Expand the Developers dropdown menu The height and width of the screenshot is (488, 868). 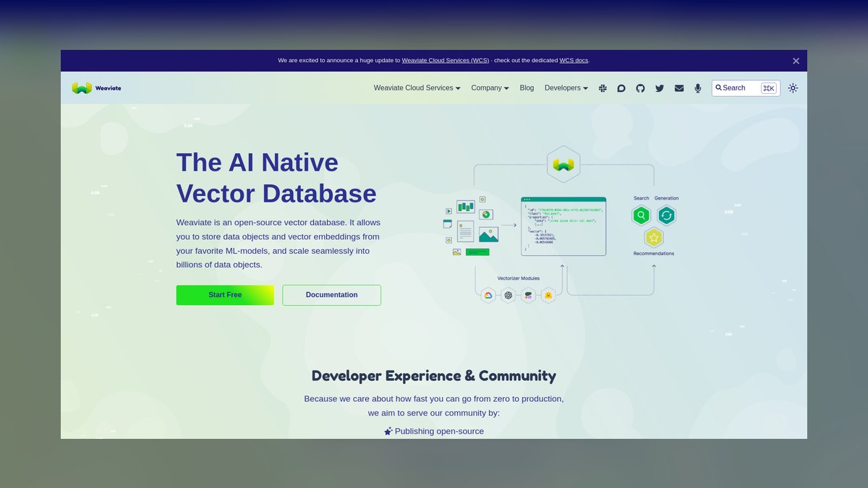pyautogui.click(x=566, y=88)
